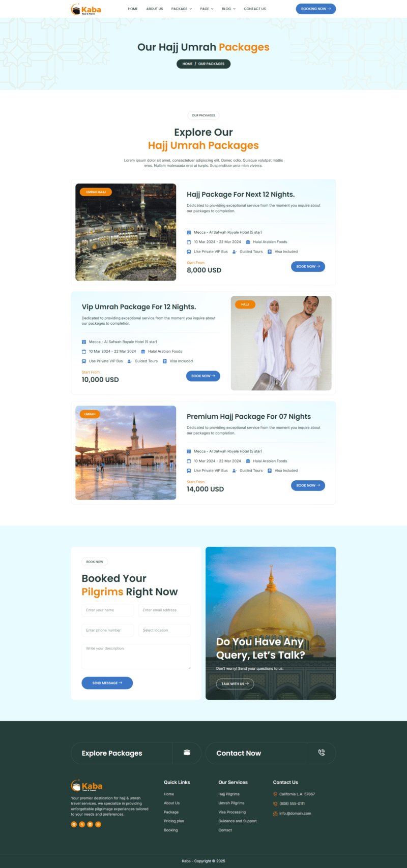
Task: Expand the PAGE dropdown menu
Action: (x=207, y=9)
